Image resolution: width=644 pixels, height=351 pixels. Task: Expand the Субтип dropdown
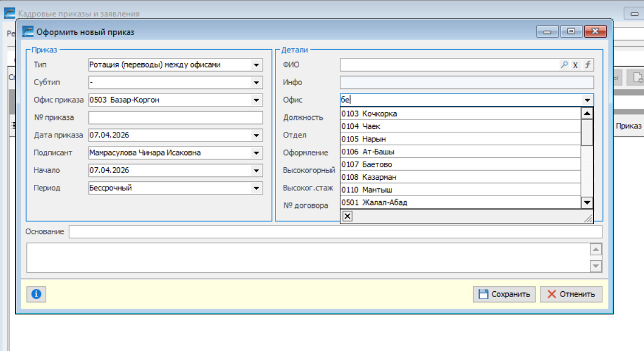point(256,82)
